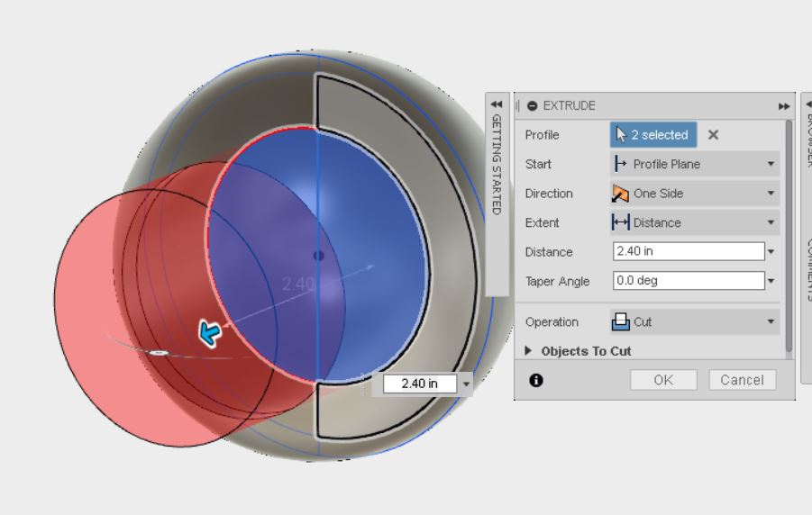Open the Extent Distance dropdown
The image size is (812, 515).
(x=695, y=222)
